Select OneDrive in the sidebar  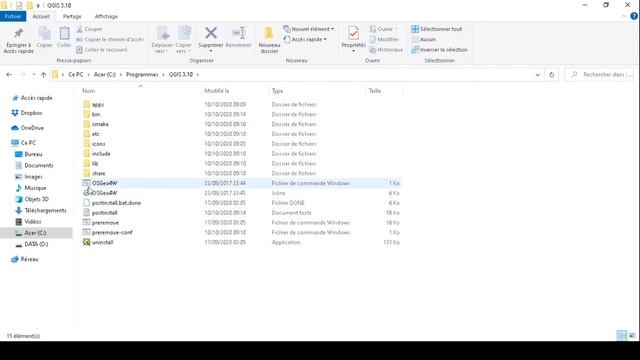pyautogui.click(x=32, y=128)
